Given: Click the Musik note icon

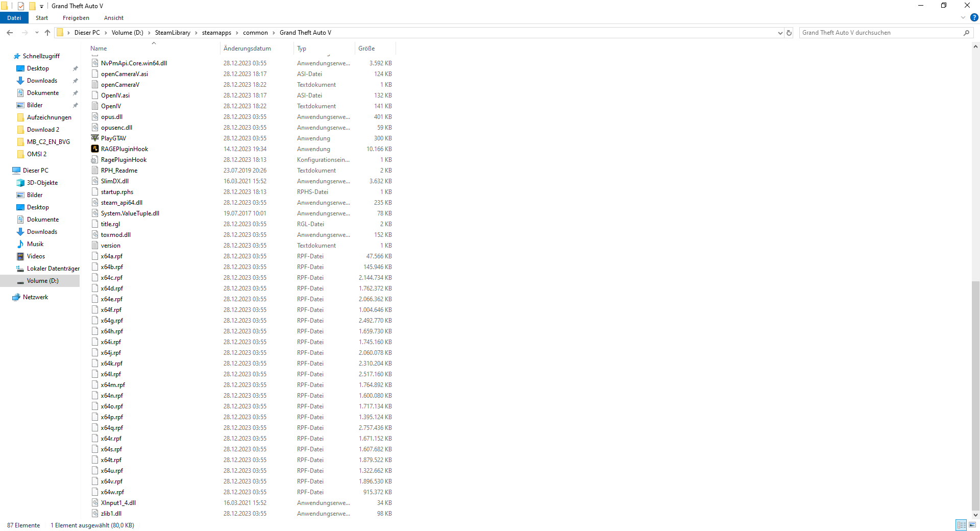Looking at the screenshot, I should [20, 244].
